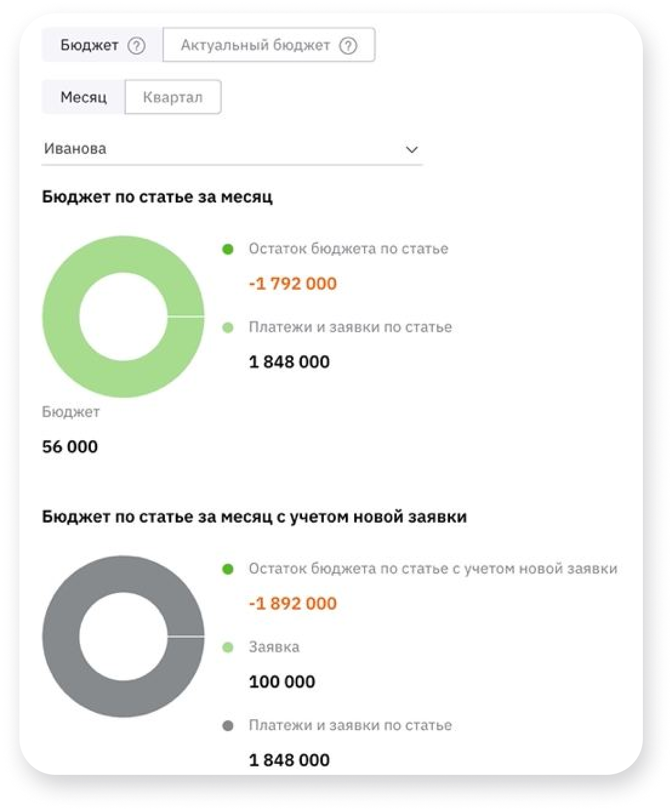Image resolution: width=672 pixels, height=810 pixels.
Task: Click the gray donut chart with new request
Action: [x=123, y=637]
